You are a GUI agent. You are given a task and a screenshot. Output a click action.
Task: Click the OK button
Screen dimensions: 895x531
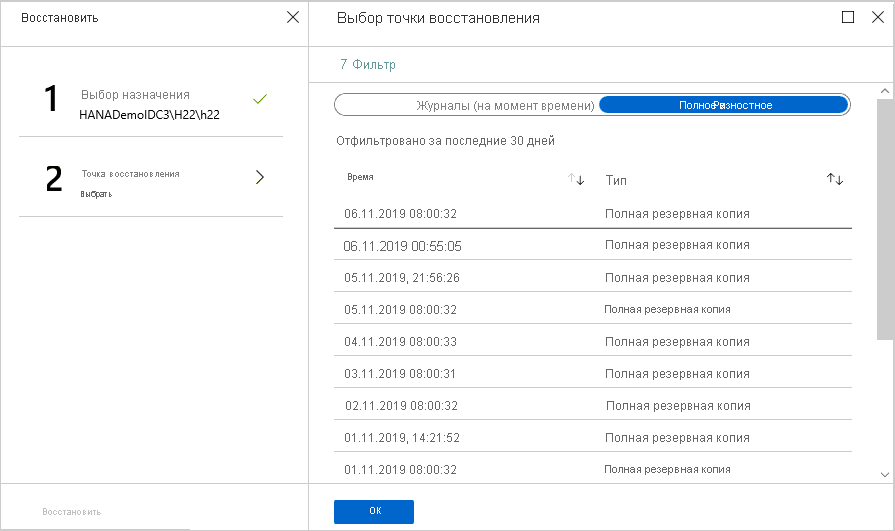tap(374, 512)
